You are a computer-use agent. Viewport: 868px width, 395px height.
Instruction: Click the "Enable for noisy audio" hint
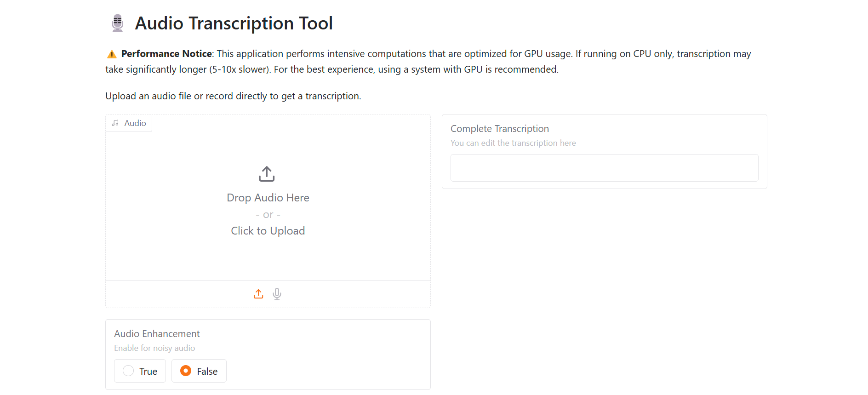point(154,348)
